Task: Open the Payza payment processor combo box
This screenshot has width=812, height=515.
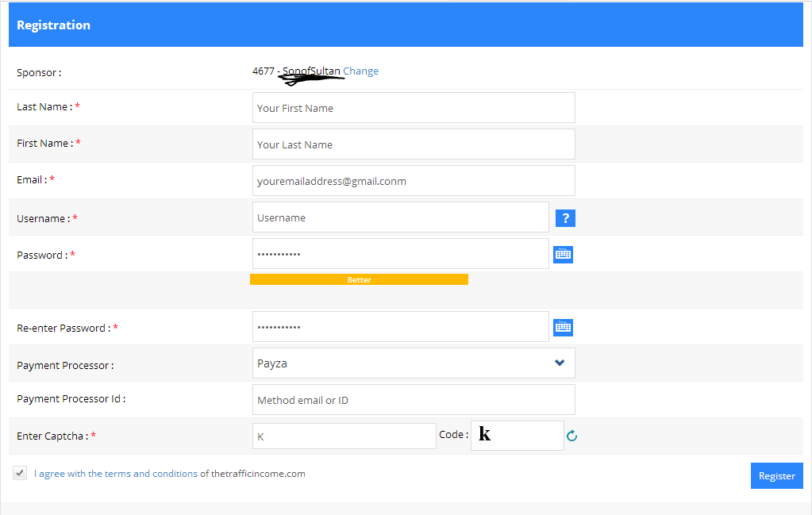Action: (413, 363)
